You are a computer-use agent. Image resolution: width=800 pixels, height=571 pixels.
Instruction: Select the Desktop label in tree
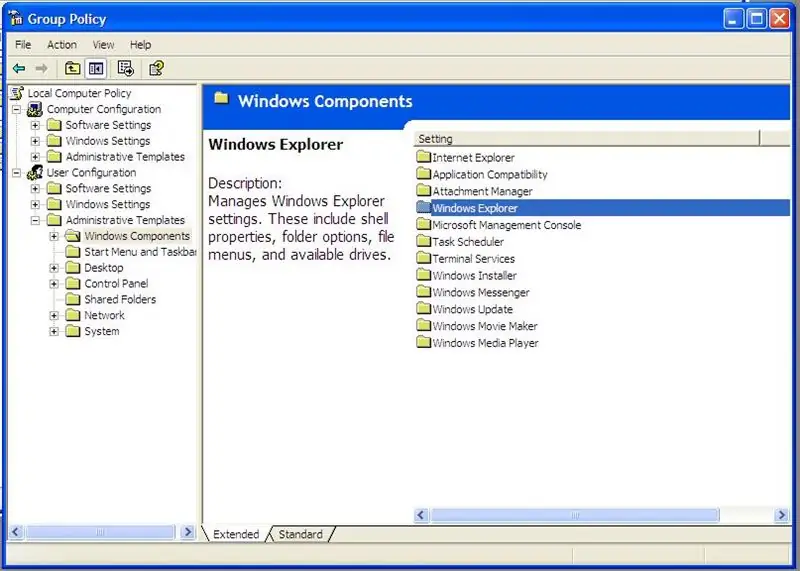[104, 267]
